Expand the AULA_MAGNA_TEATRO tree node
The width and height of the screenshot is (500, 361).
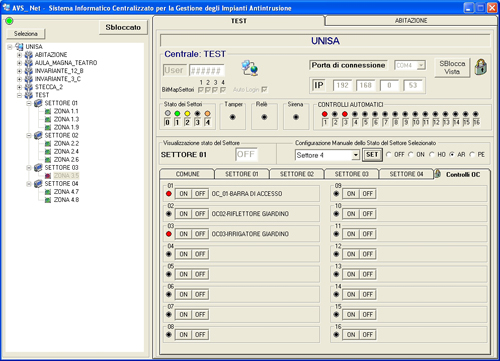[x=19, y=63]
